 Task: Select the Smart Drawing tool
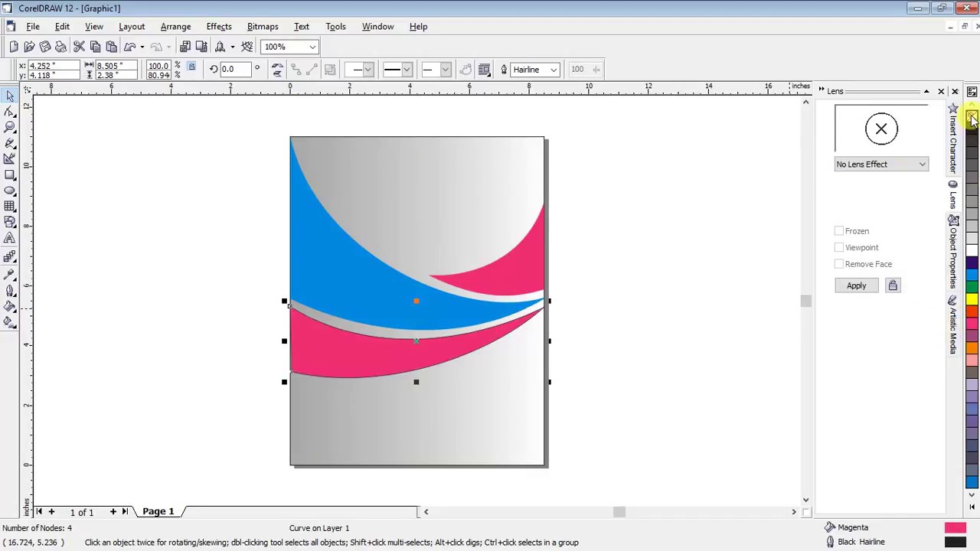10,158
